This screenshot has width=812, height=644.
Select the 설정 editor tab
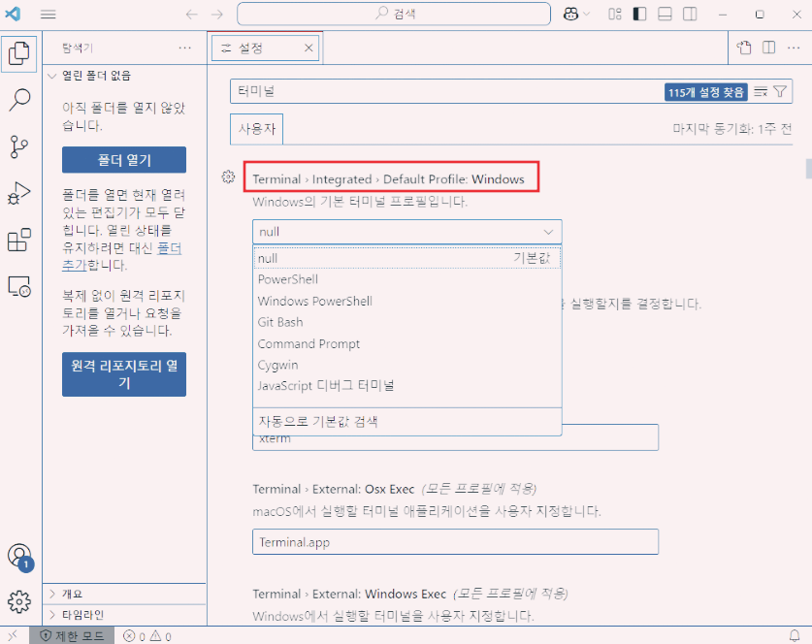click(265, 48)
